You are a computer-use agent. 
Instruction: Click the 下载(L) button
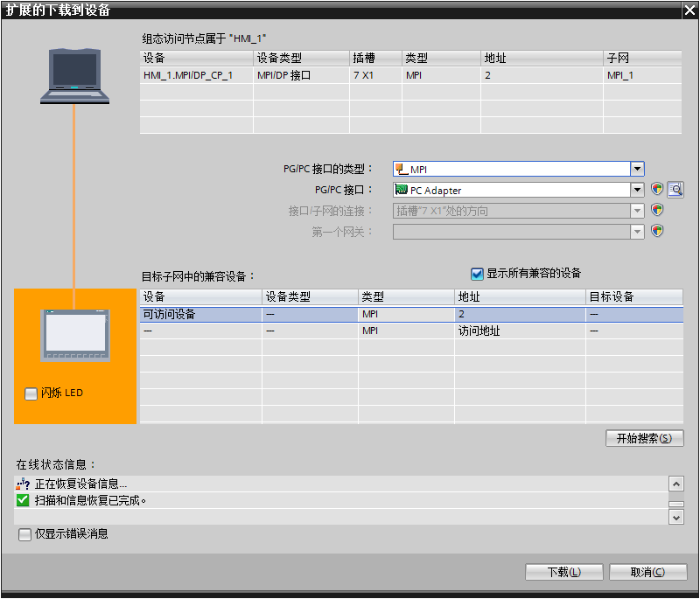click(563, 572)
